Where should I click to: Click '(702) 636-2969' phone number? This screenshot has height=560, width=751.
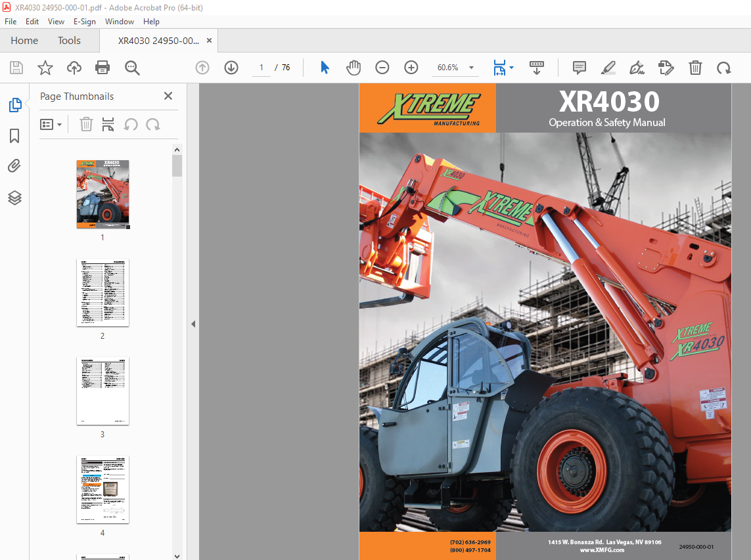(x=470, y=542)
